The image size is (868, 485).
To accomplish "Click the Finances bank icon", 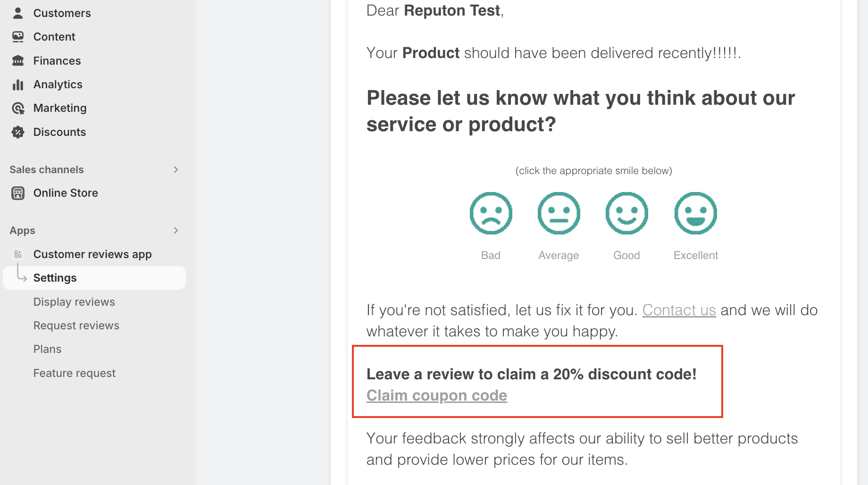I will pyautogui.click(x=18, y=61).
